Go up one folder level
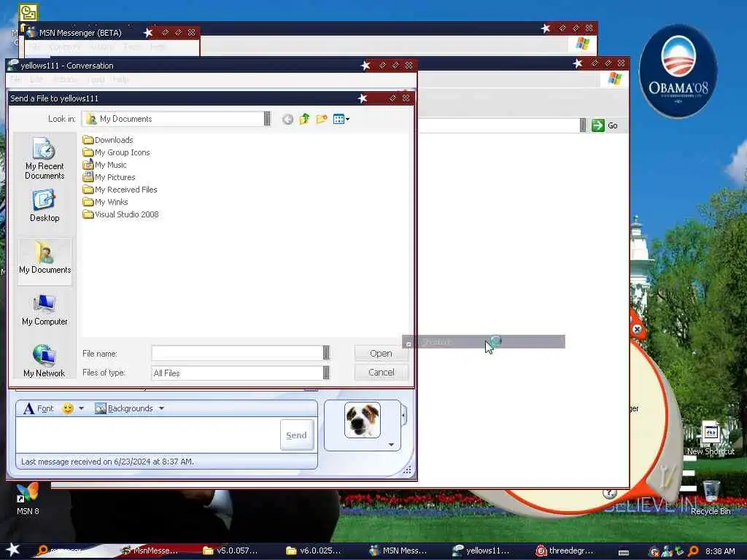The height and width of the screenshot is (560, 747). pyautogui.click(x=304, y=119)
